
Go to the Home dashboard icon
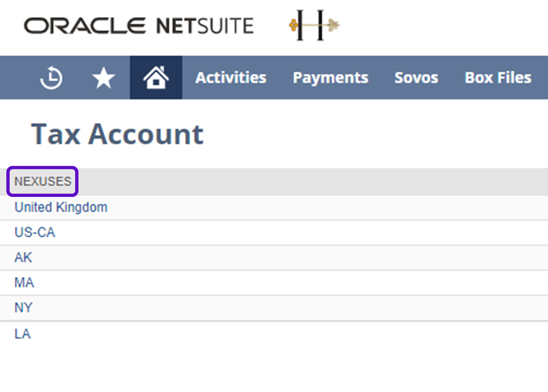pyautogui.click(x=156, y=78)
